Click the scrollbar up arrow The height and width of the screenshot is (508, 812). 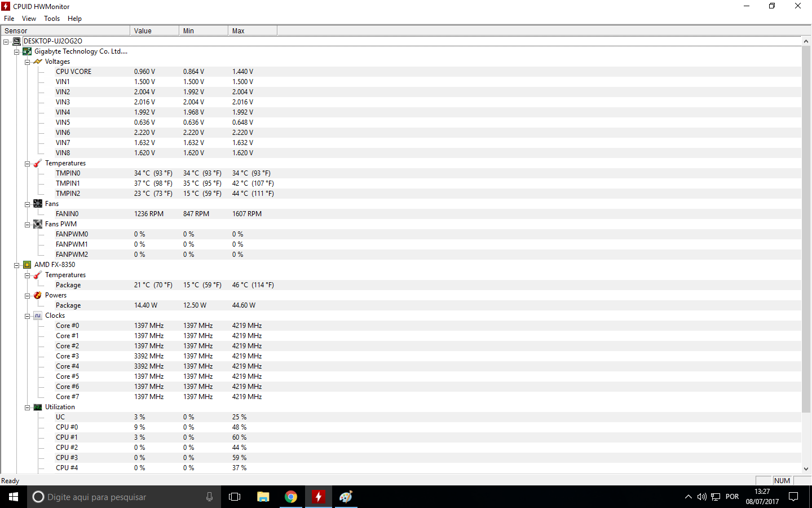coord(806,41)
